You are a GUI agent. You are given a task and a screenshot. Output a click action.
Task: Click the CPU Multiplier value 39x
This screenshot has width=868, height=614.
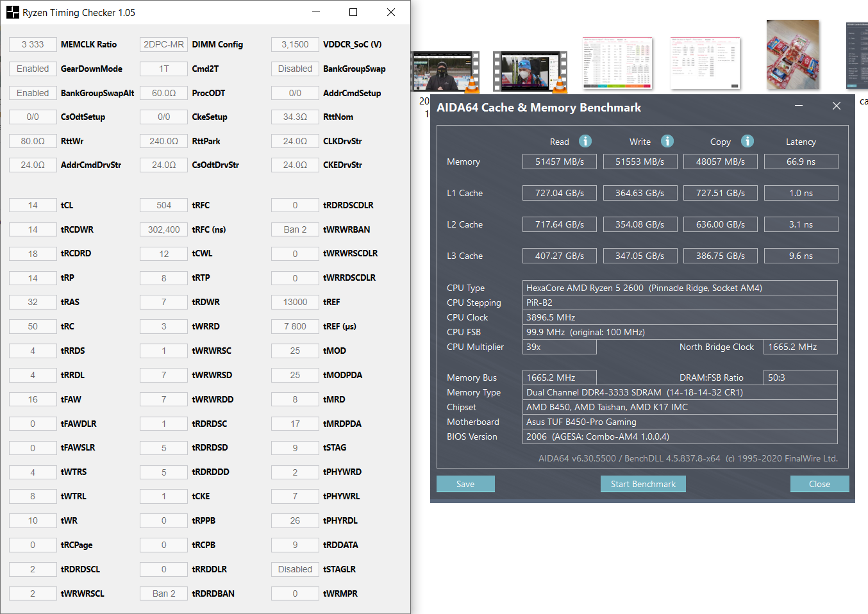click(560, 347)
